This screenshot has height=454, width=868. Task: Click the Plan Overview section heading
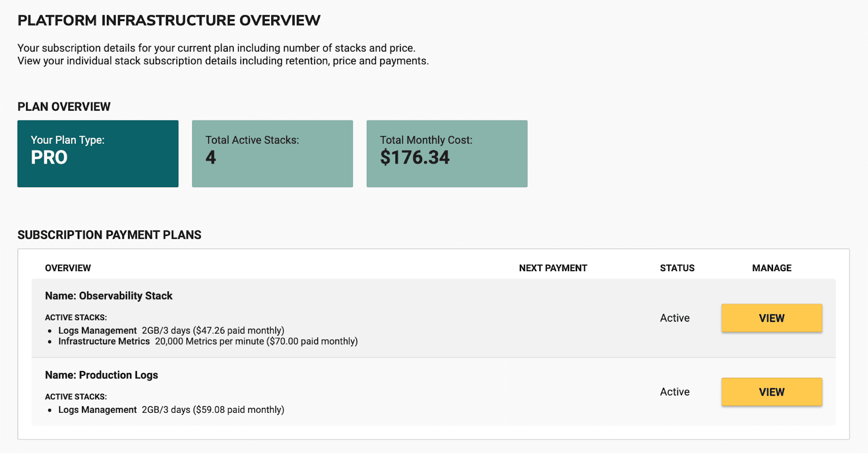coord(64,106)
